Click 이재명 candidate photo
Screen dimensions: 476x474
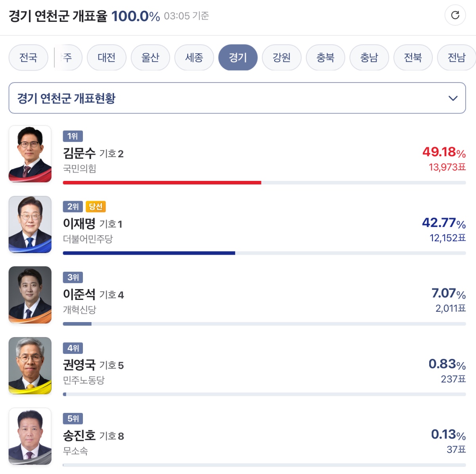(30, 225)
